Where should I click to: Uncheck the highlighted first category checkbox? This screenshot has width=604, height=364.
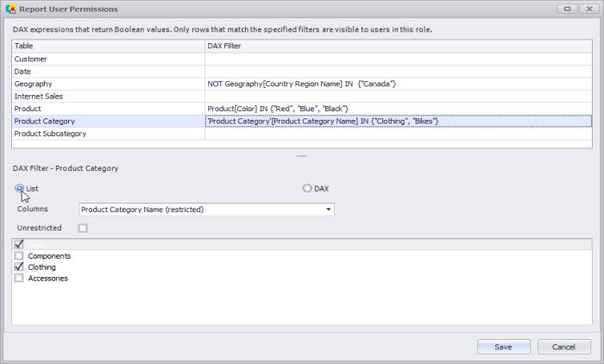click(x=19, y=245)
